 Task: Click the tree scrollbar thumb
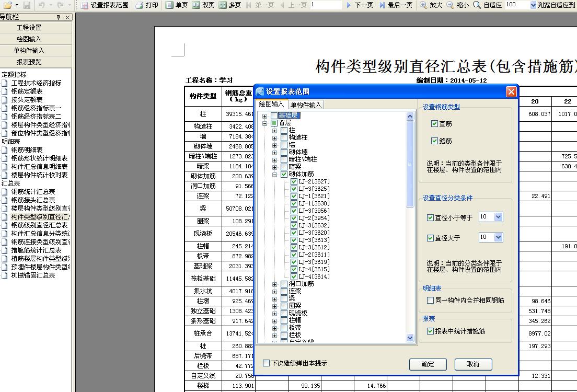coord(410,164)
